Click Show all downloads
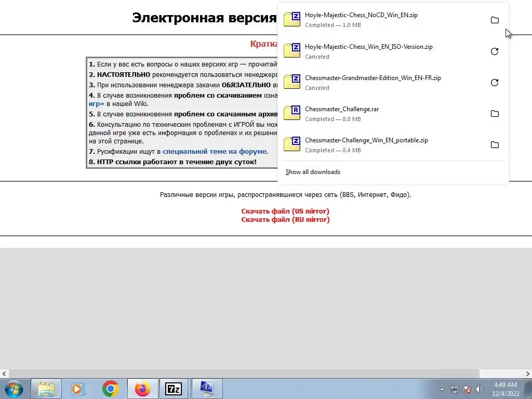 pos(313,172)
